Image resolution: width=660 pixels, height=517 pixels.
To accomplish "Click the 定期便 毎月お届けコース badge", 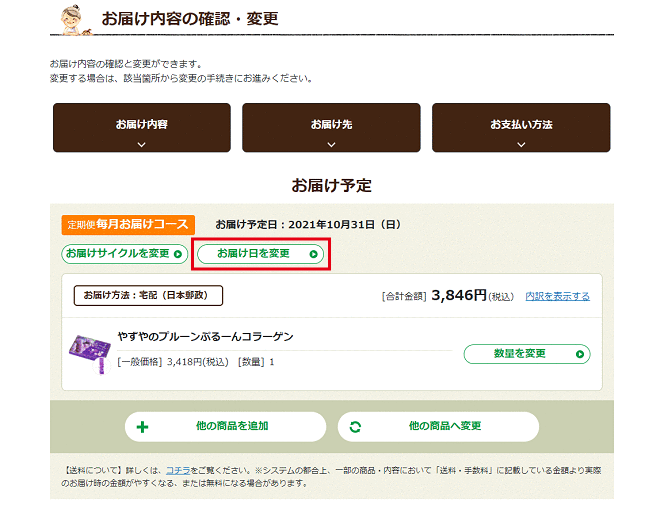I will pos(128,224).
